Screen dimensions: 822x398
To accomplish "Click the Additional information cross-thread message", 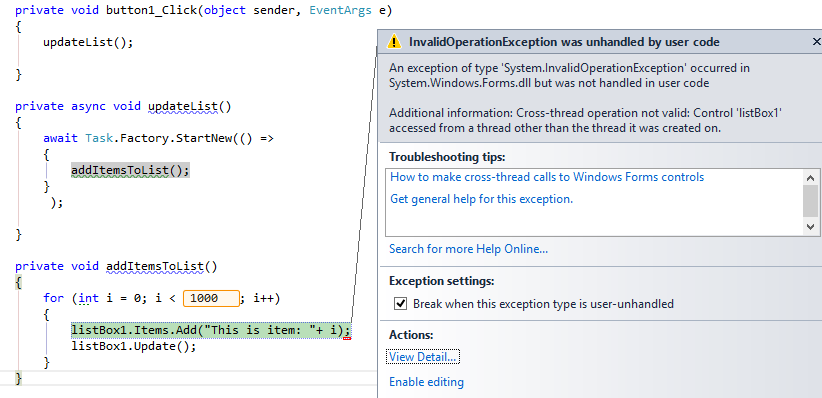I will [586, 120].
